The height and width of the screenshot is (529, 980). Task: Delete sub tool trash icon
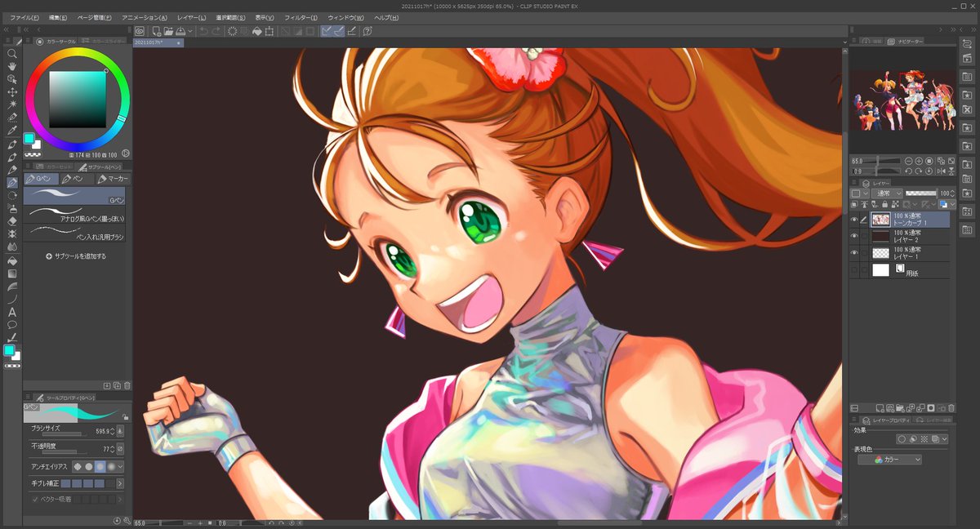[127, 385]
